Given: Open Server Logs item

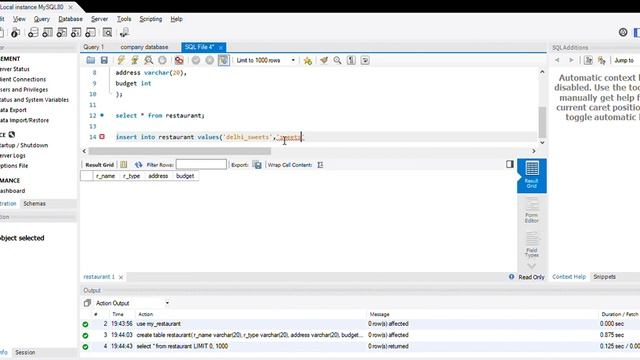Looking at the screenshot, I should [x=13, y=156].
